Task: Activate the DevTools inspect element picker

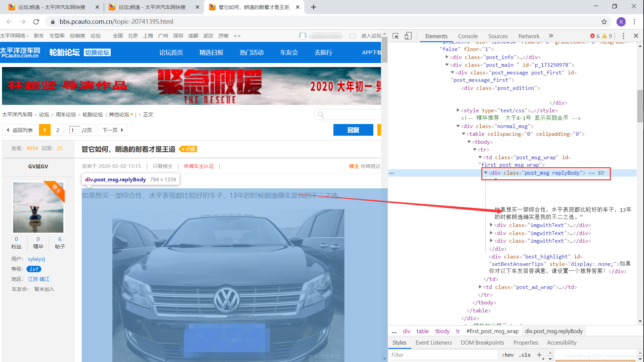Action: pos(396,36)
